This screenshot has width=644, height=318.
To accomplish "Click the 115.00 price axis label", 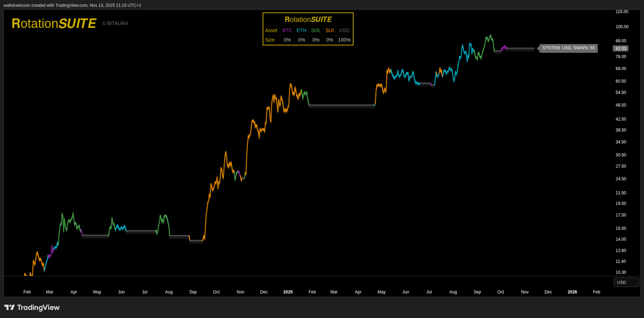I will point(622,12).
